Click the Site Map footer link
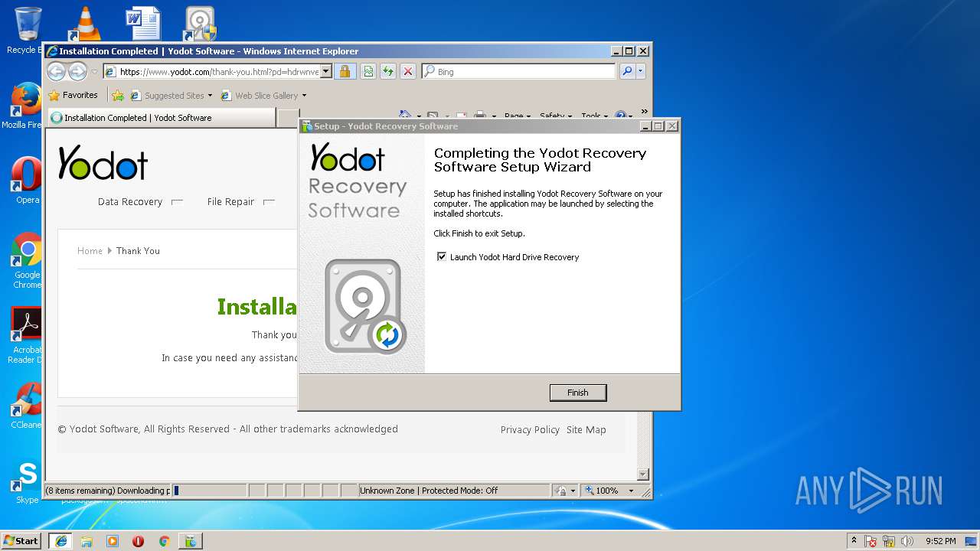Image resolution: width=980 pixels, height=551 pixels. pos(586,430)
